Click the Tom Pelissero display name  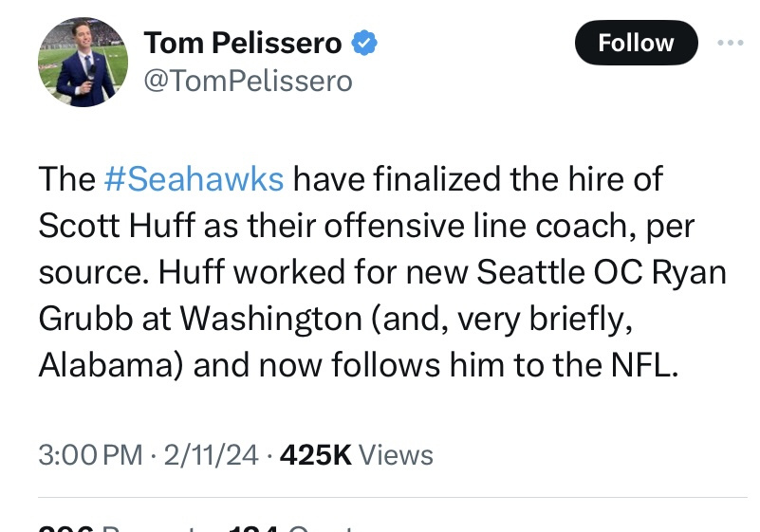click(242, 43)
